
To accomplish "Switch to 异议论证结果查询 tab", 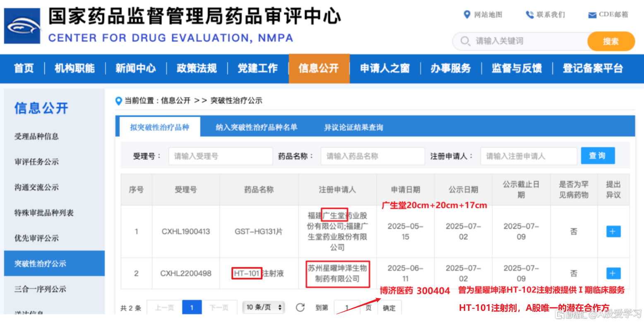I will (353, 127).
